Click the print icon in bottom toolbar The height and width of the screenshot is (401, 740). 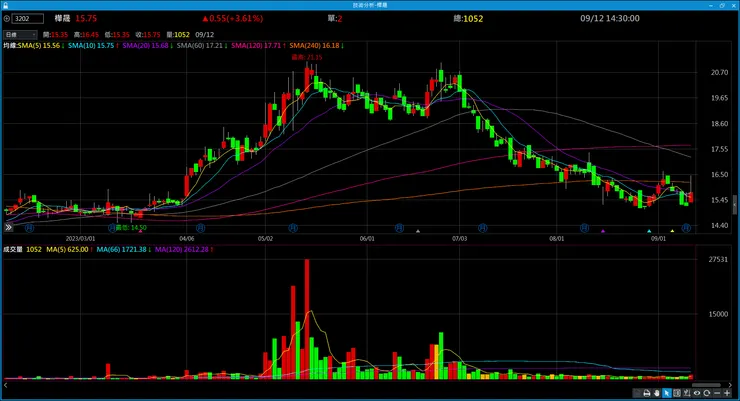(647, 393)
